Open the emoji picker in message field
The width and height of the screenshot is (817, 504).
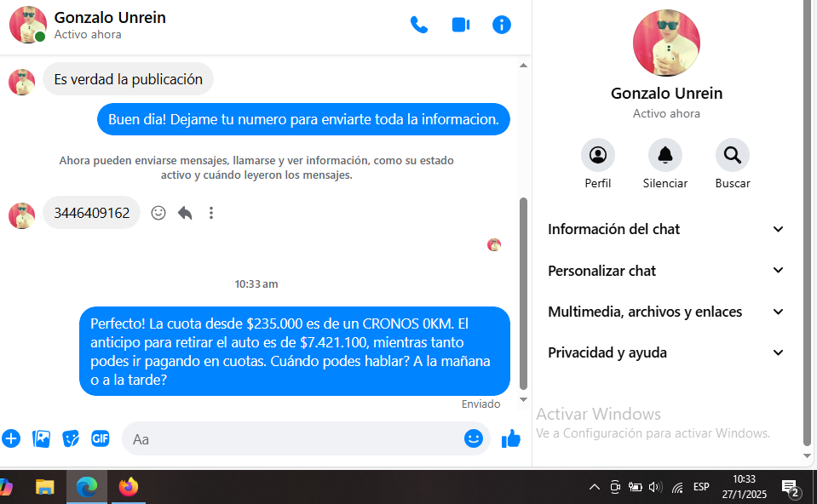pos(473,438)
